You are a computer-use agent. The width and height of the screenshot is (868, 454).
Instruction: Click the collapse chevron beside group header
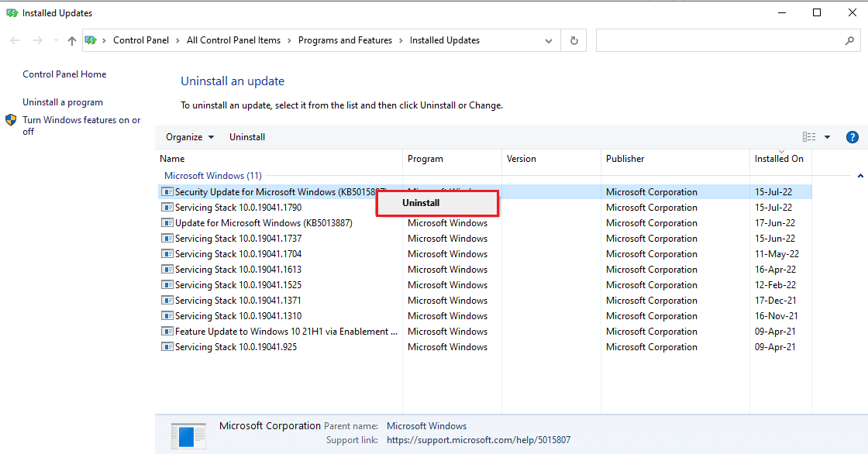click(x=860, y=176)
